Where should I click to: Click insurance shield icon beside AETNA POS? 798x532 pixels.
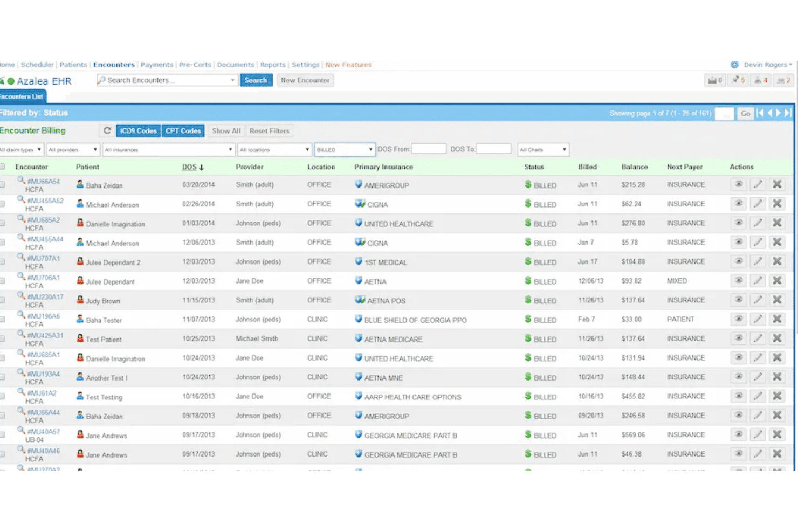360,300
